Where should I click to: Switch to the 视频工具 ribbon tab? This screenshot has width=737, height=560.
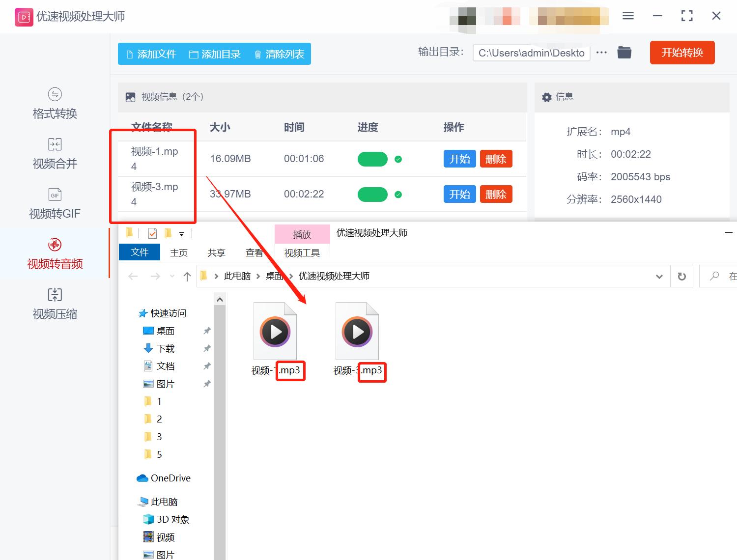pos(301,252)
